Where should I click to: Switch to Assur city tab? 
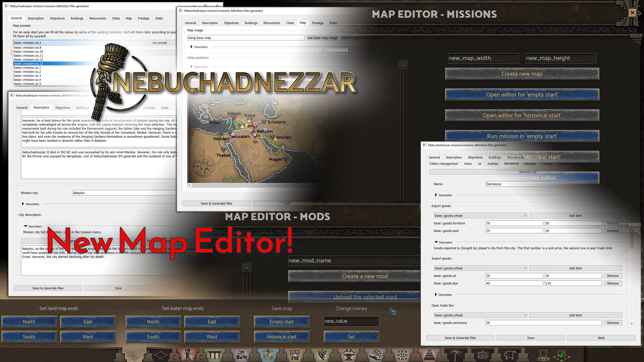(468, 164)
